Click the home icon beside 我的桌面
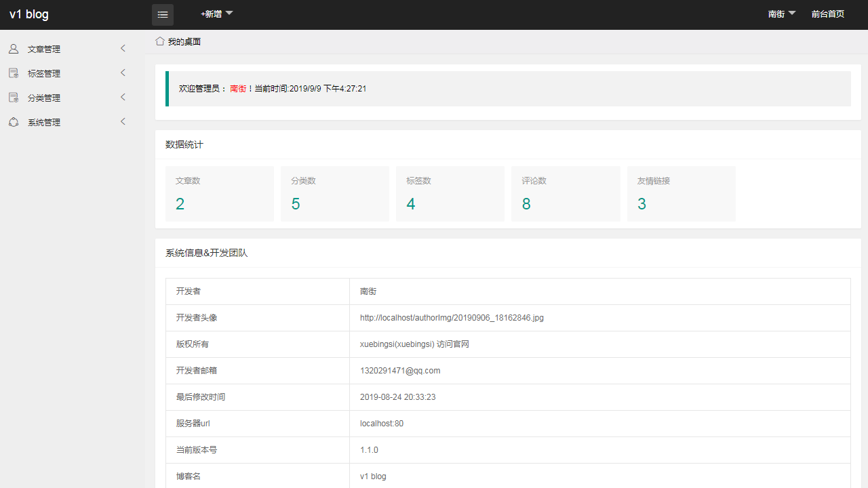The width and height of the screenshot is (868, 488). click(x=160, y=41)
